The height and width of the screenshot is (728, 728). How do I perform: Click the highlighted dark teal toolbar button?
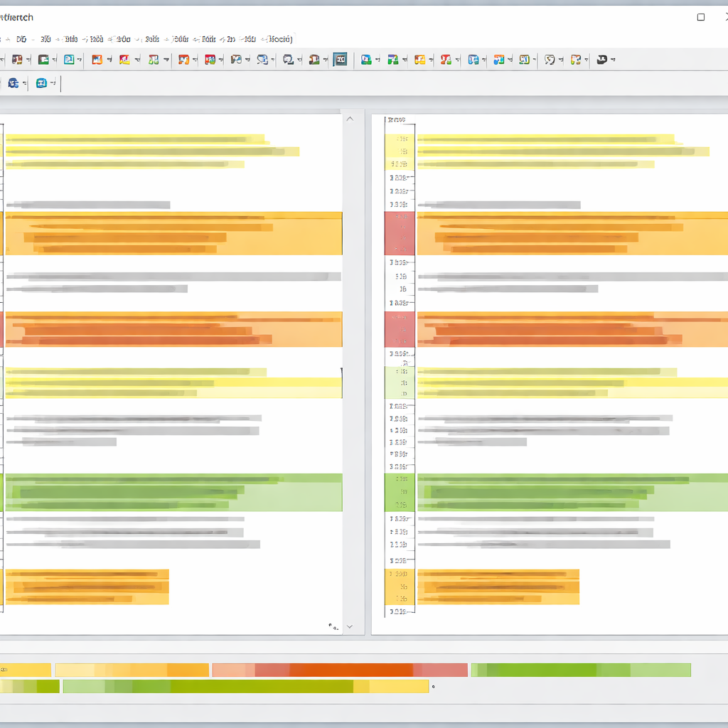pos(340,60)
